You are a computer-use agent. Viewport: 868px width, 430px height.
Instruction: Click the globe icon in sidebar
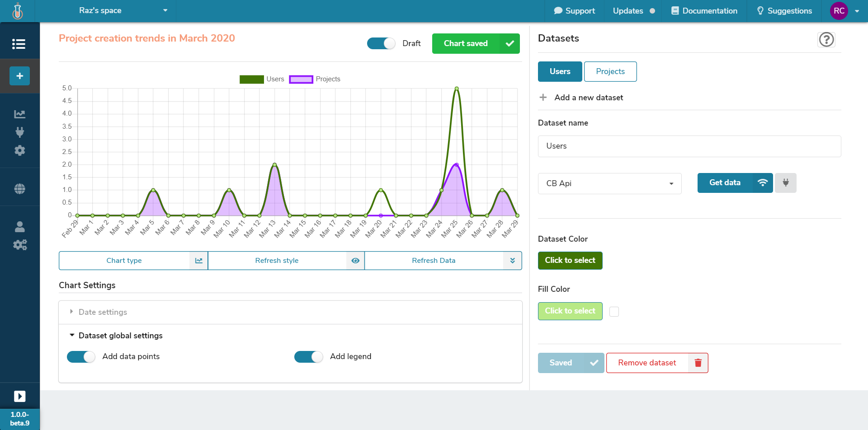tap(19, 189)
